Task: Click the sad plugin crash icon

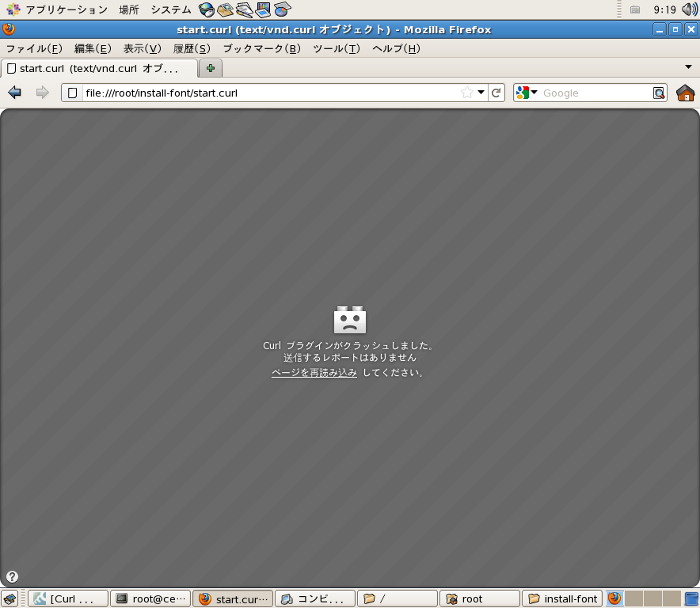Action: 349,320
